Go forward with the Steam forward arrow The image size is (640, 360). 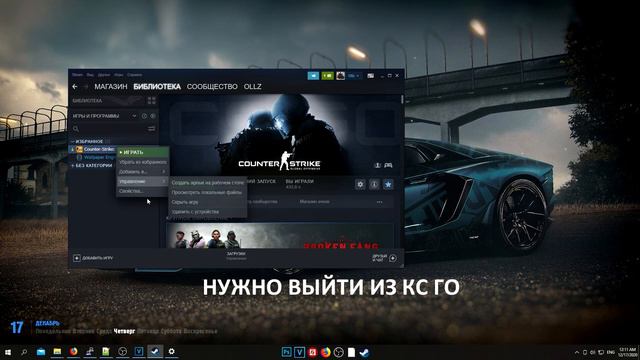(85, 87)
